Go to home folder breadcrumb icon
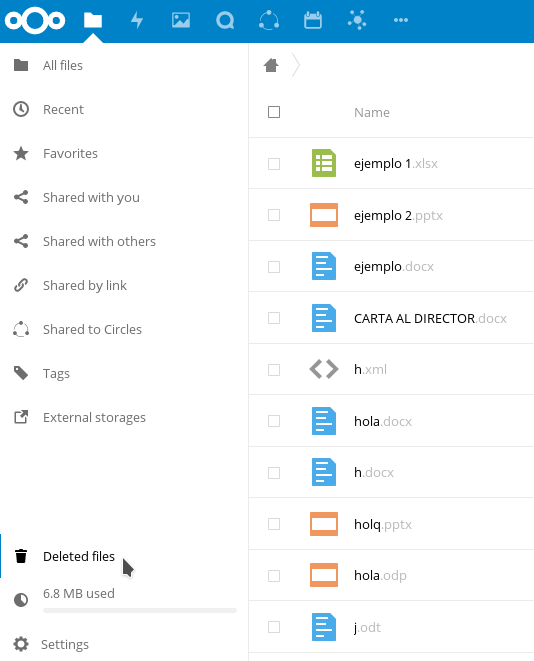Image resolution: width=534 pixels, height=661 pixels. click(x=271, y=65)
